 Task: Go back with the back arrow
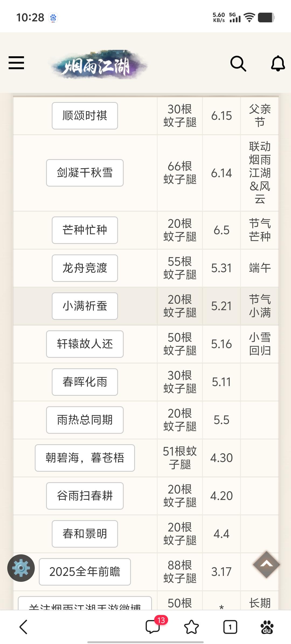point(24,627)
